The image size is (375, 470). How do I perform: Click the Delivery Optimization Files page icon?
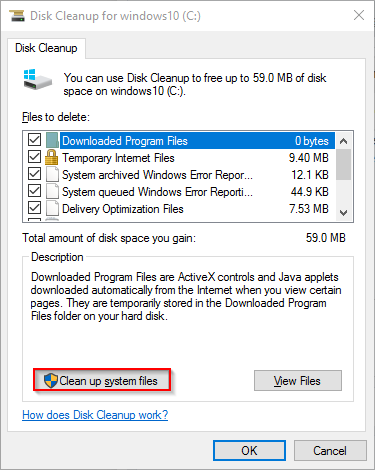coord(52,209)
